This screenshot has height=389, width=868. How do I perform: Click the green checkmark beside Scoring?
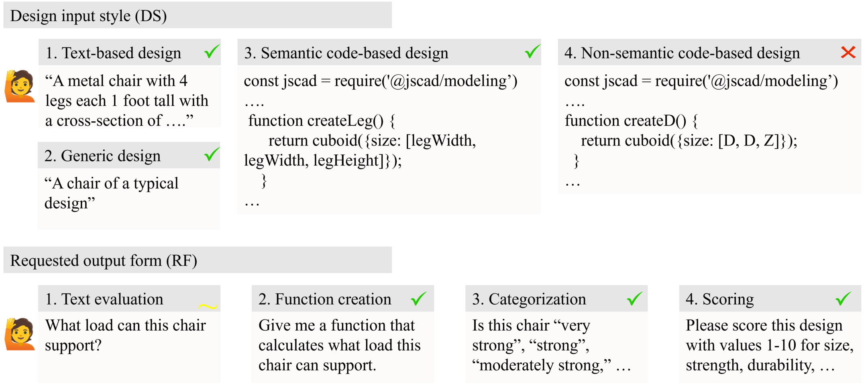pos(843,298)
